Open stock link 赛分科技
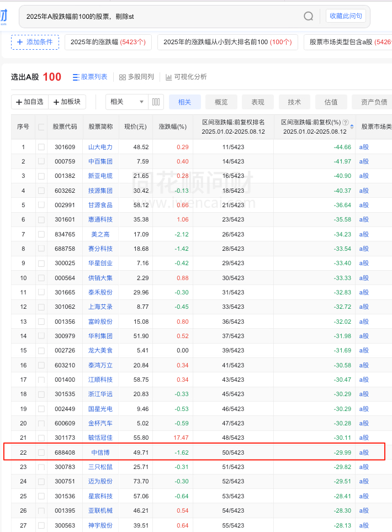 (x=100, y=249)
